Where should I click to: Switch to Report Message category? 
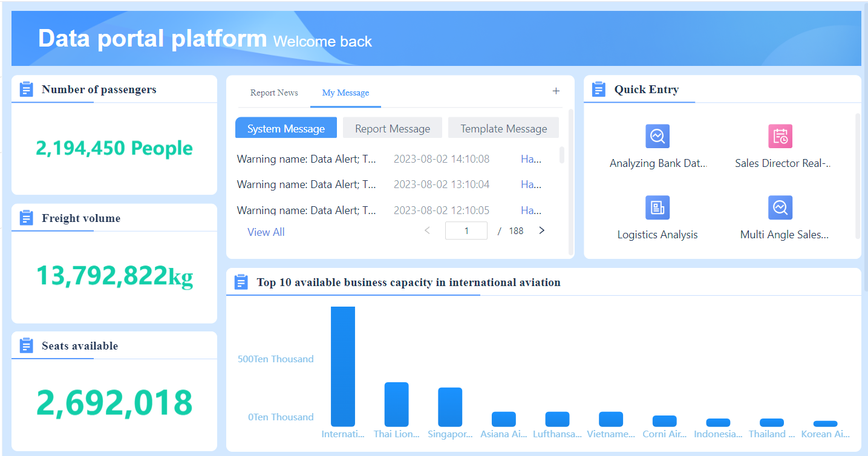click(393, 128)
